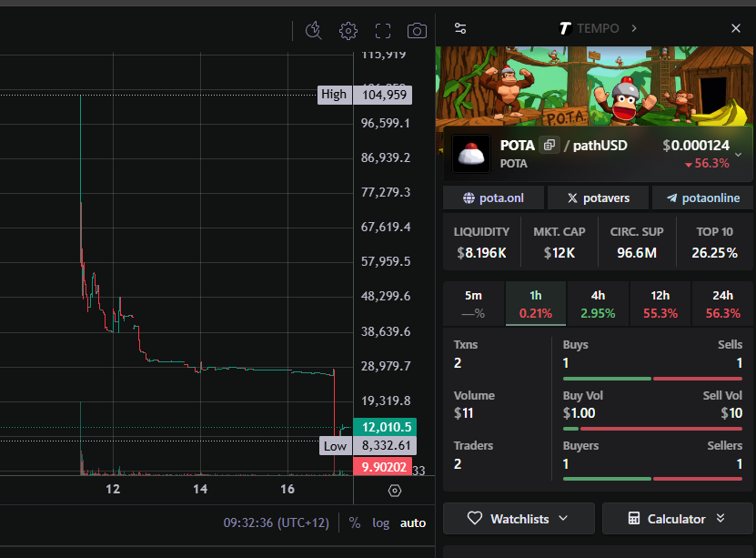Select the 24h timeframe tab

[722, 304]
